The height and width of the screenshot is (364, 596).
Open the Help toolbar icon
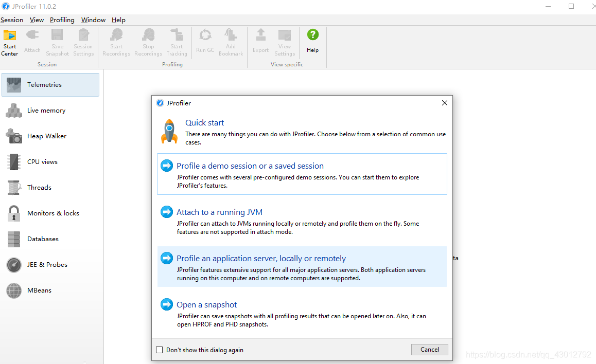[312, 41]
